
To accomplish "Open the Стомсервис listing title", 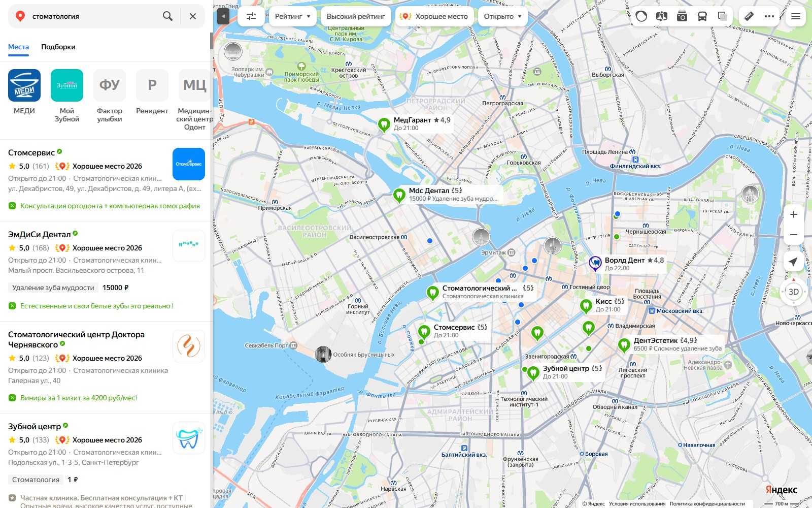I will (31, 152).
